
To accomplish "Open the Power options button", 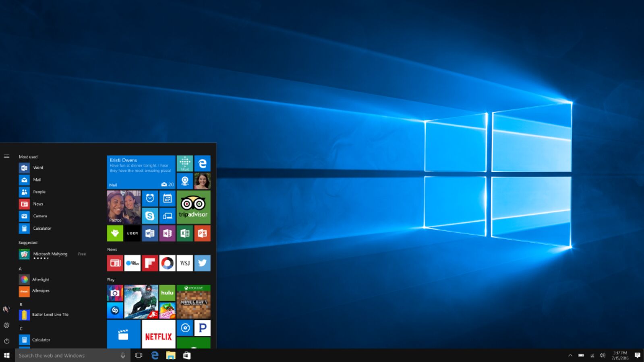I will tap(7, 341).
